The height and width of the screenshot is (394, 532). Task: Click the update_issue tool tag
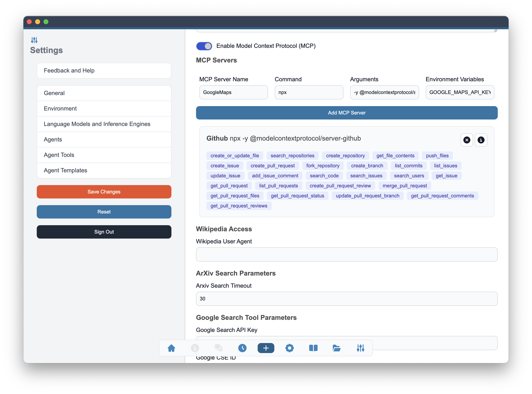(225, 176)
